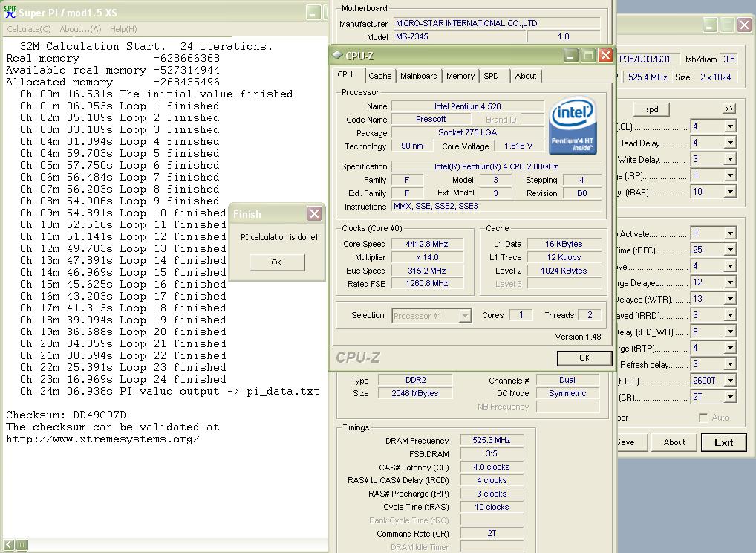Close the CPU-Z window
Viewport: 756px width, 553px height.
click(x=605, y=56)
